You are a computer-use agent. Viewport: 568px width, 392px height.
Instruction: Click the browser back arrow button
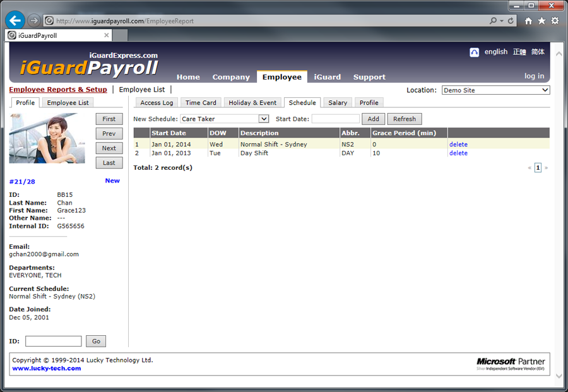(x=15, y=21)
